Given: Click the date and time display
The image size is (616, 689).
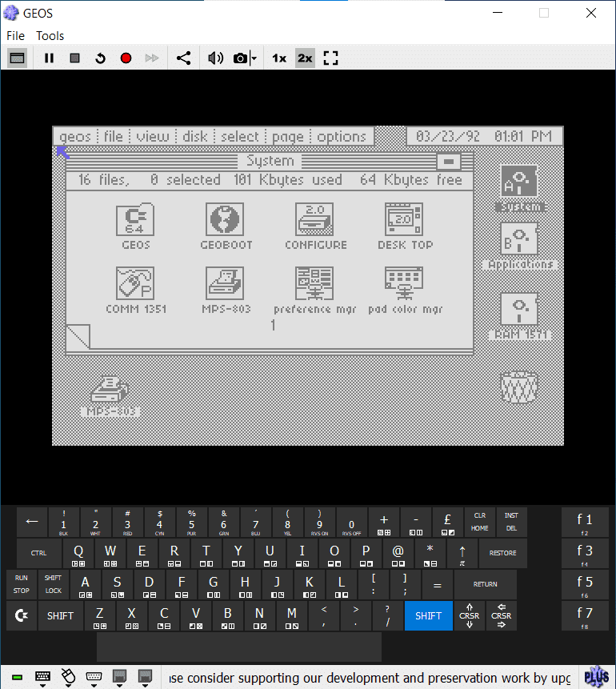Looking at the screenshot, I should point(484,136).
